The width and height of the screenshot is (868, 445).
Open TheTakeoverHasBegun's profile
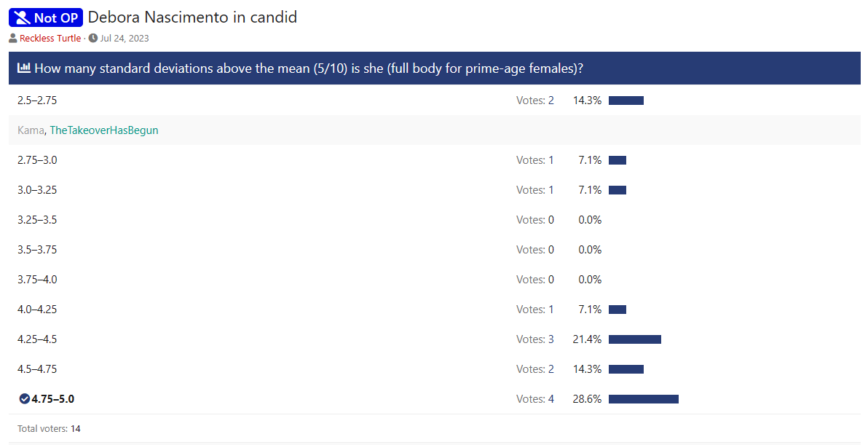pyautogui.click(x=104, y=130)
